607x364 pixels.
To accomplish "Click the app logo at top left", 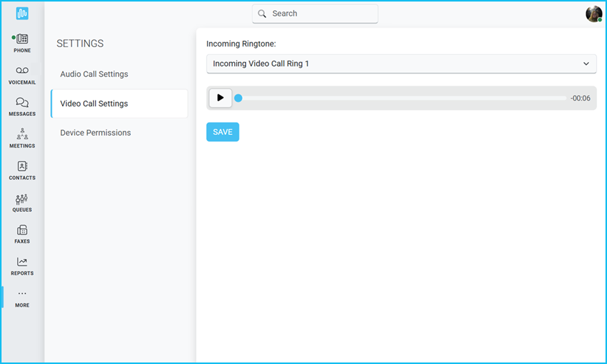I will (22, 13).
